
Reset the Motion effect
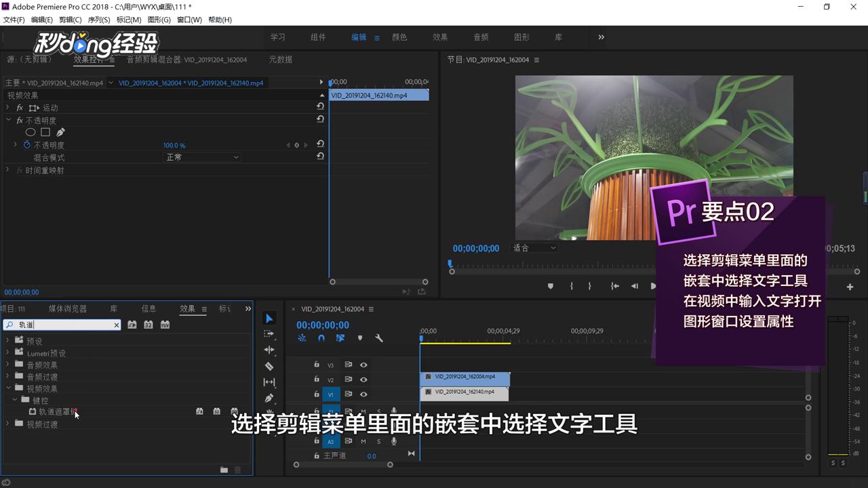tap(320, 107)
